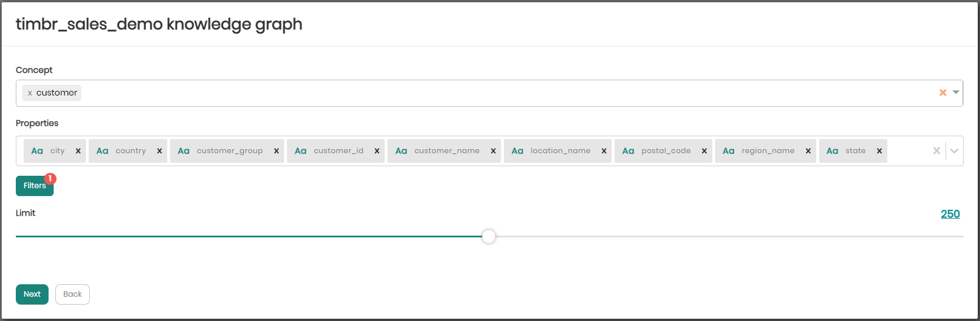
Task: Remove the state property
Action: (879, 151)
